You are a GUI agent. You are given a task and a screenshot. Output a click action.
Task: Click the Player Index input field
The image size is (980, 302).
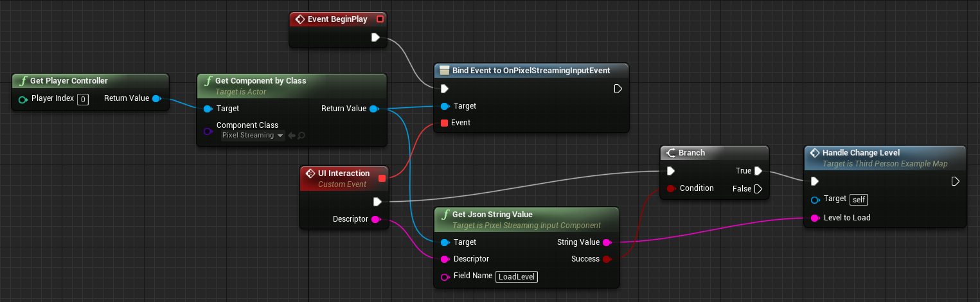pyautogui.click(x=82, y=99)
